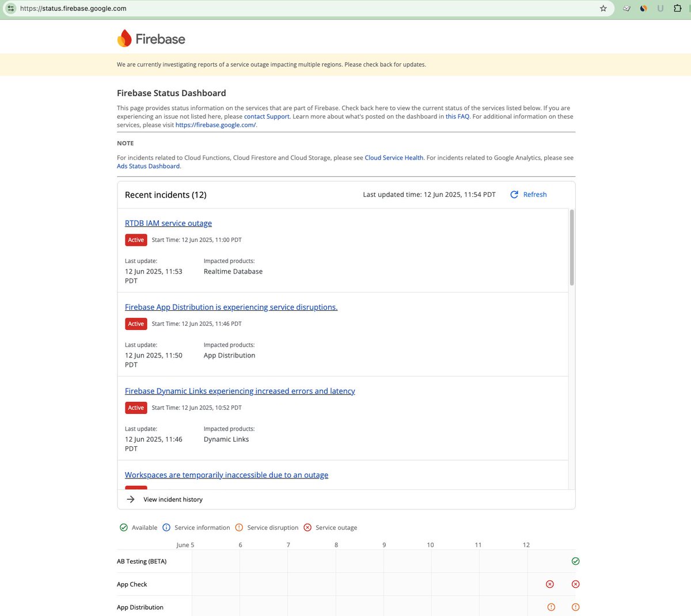Click the Refresh text button
Screen dimensions: 691x616
[x=535, y=195]
